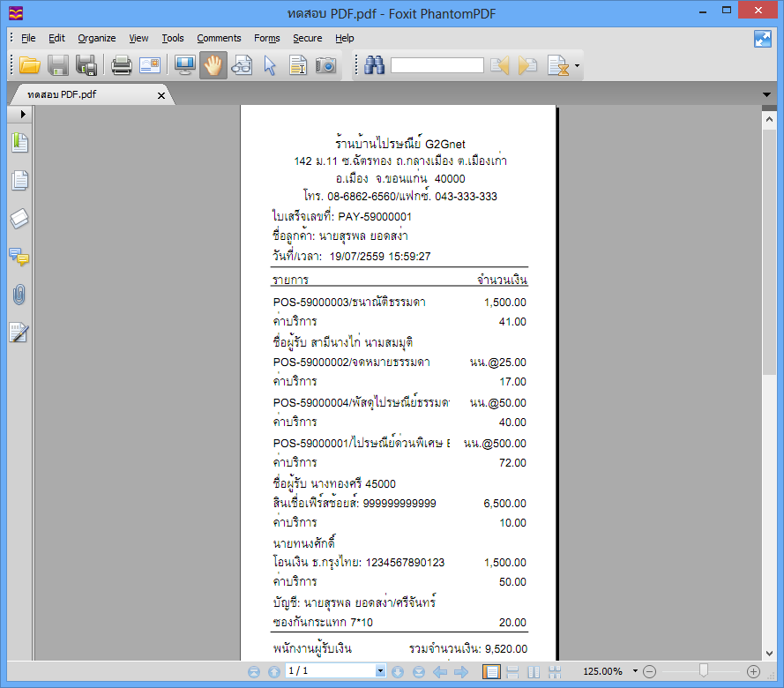784x688 pixels.
Task: Open the Bookmarks panel icon
Action: tap(19, 143)
